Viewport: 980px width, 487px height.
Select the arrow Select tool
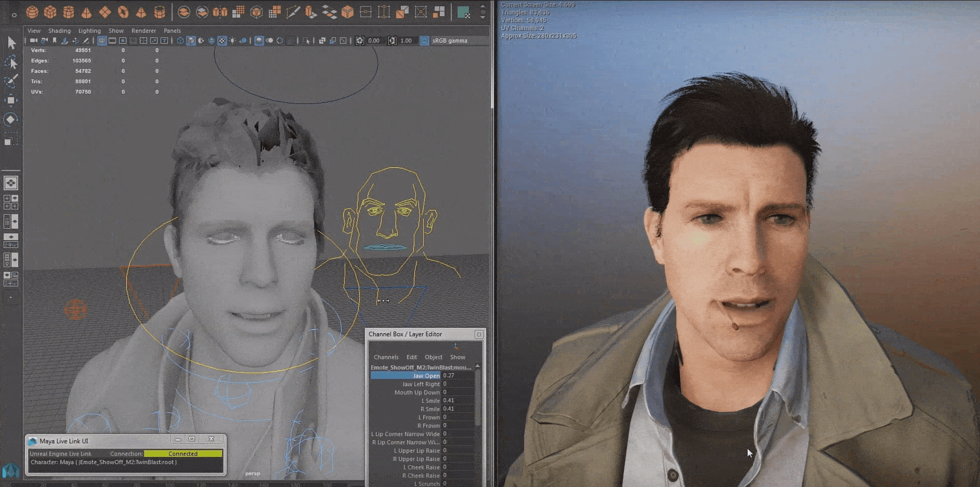[x=11, y=43]
